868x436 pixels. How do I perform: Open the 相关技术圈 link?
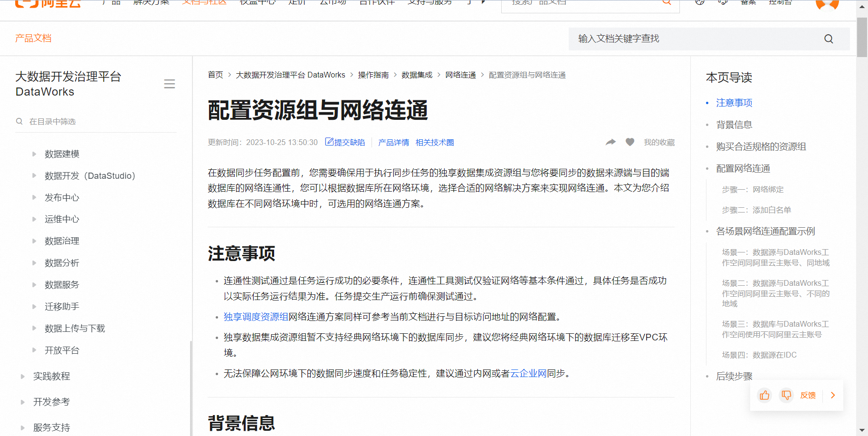point(435,143)
